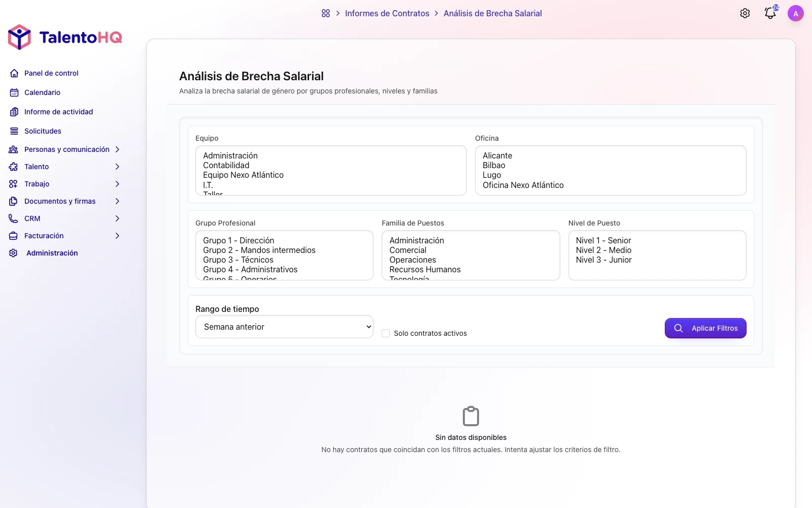Screen dimensions: 812x508
Task: Open the Talento menu item
Action: pyautogui.click(x=37, y=167)
